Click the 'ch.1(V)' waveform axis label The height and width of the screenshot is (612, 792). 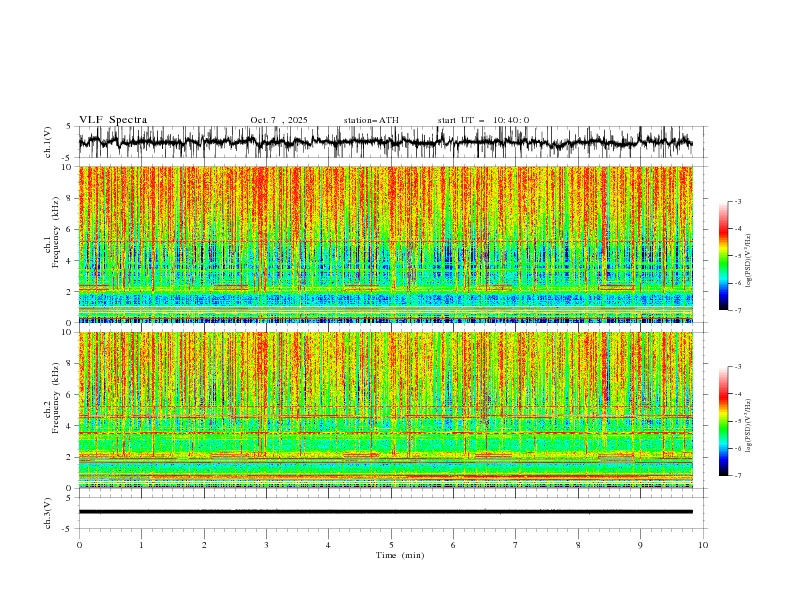(48, 142)
